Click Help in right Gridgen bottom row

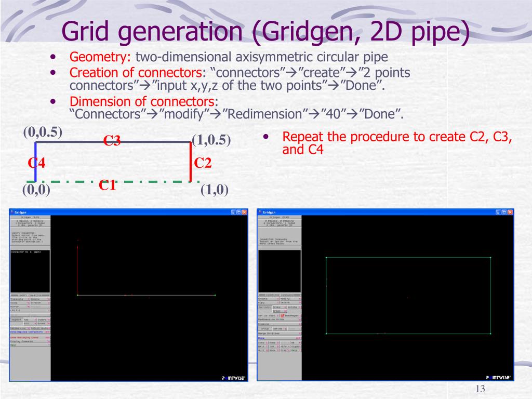296,350
